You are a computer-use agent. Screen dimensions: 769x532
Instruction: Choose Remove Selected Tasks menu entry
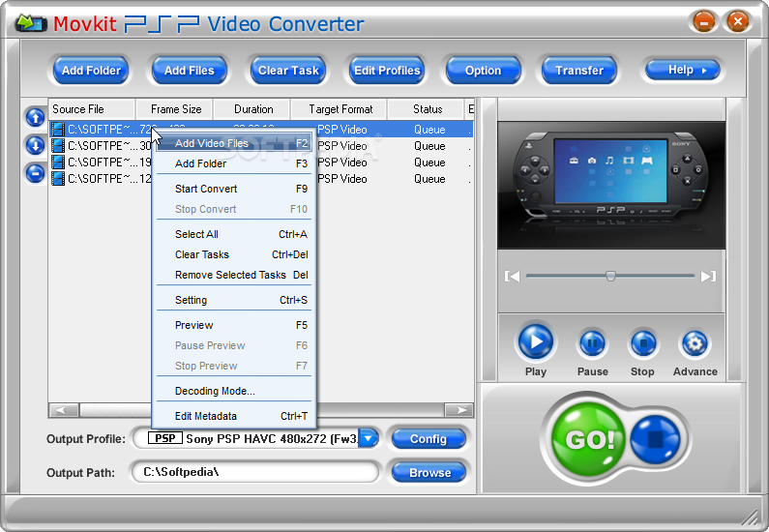tap(233, 275)
